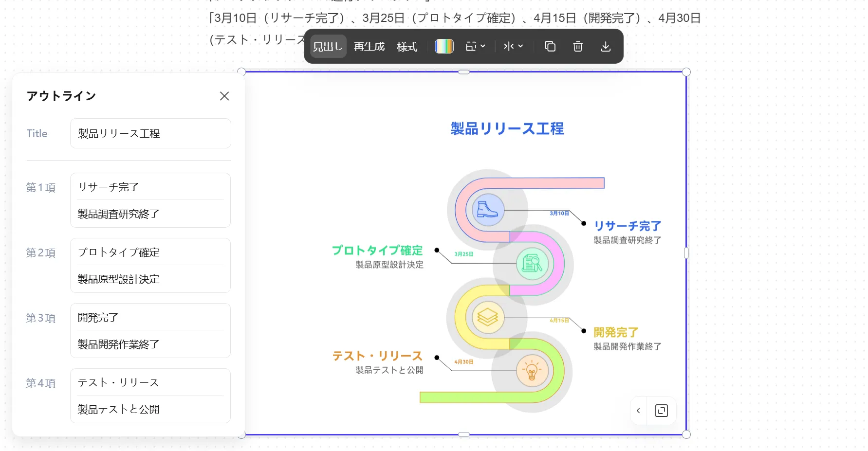
Task: Click the 製品原型設計決定 description field
Action: 150,279
